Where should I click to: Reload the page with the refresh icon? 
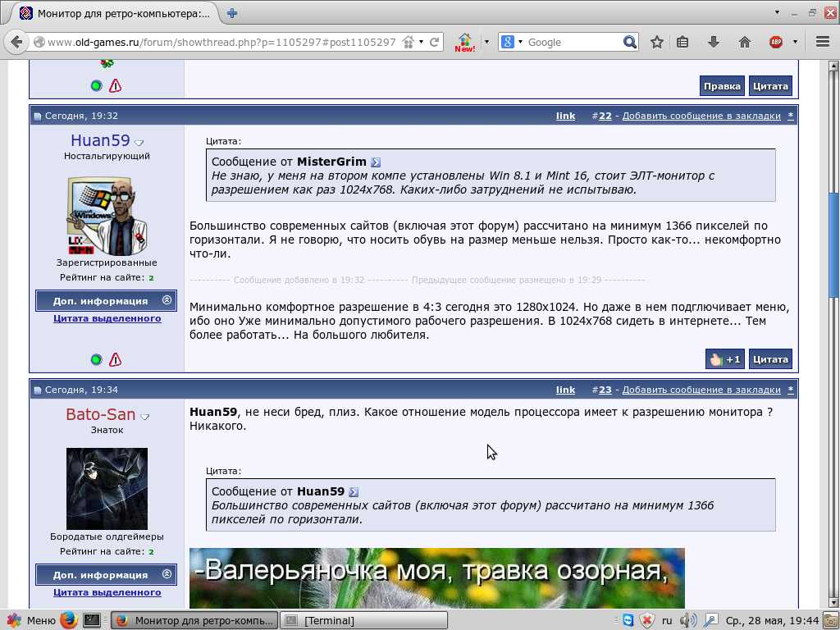(x=435, y=42)
